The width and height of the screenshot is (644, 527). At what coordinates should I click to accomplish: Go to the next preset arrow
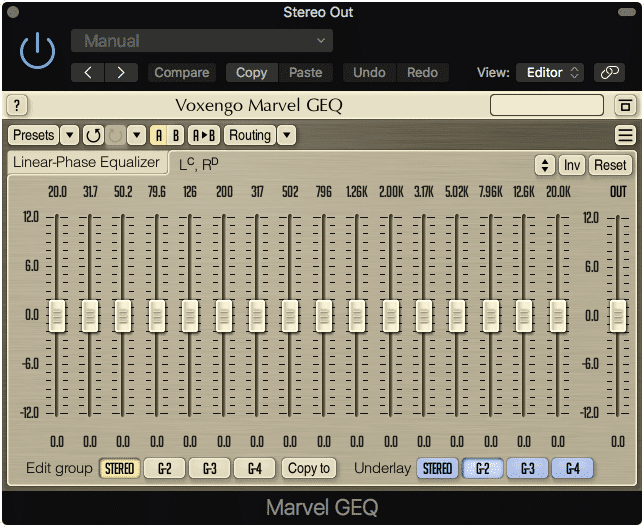tap(121, 73)
